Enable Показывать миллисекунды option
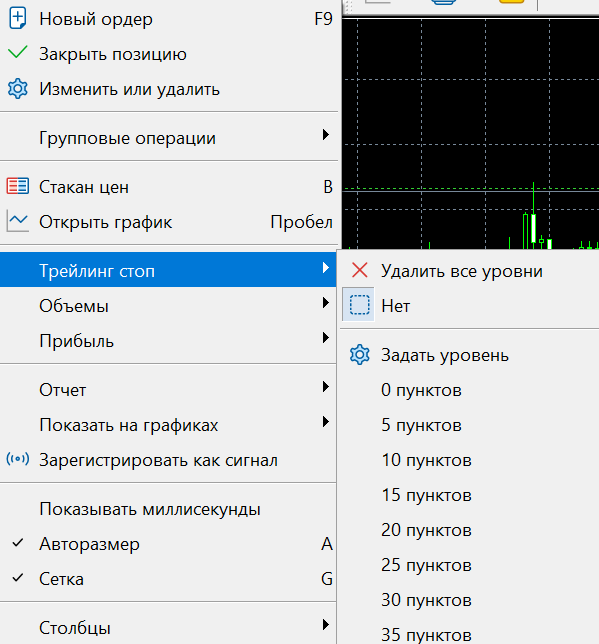 tap(168, 509)
